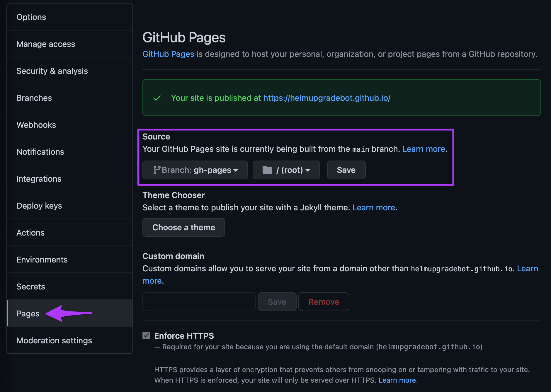
Task: Click the folder icon in root selector
Action: tap(267, 170)
